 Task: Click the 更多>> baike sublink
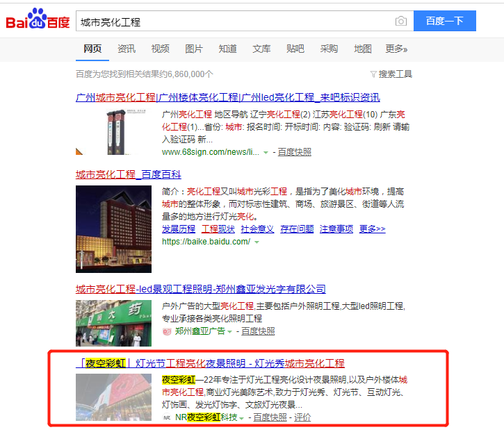click(x=372, y=229)
